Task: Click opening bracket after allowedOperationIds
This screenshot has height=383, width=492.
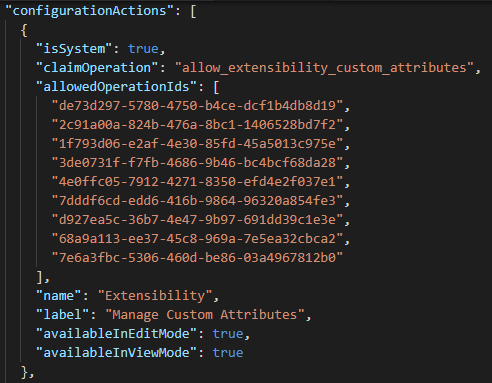Action: coord(216,87)
